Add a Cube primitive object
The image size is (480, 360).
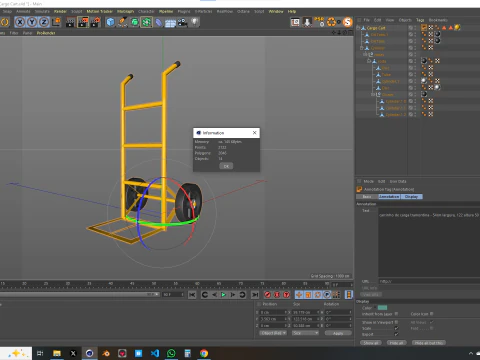pyautogui.click(x=110, y=22)
